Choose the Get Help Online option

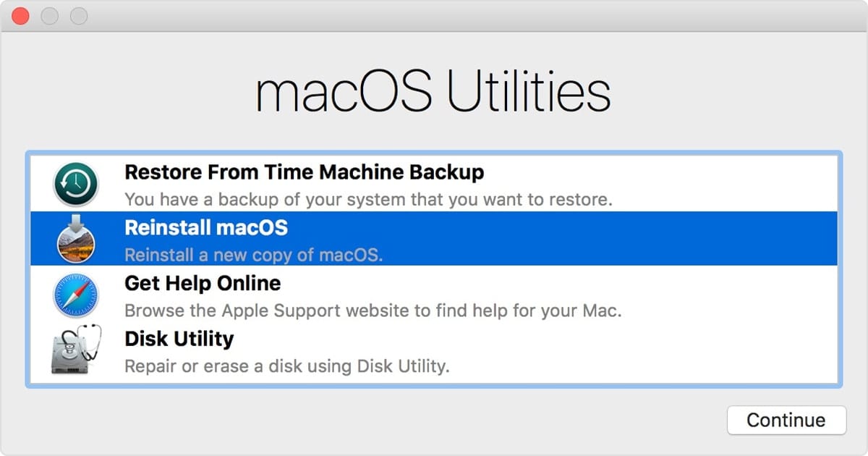[203, 283]
